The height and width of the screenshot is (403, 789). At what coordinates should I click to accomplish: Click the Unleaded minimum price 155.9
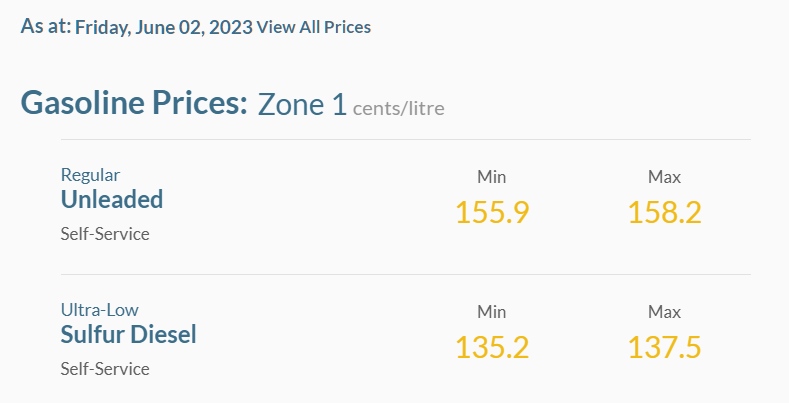(492, 212)
